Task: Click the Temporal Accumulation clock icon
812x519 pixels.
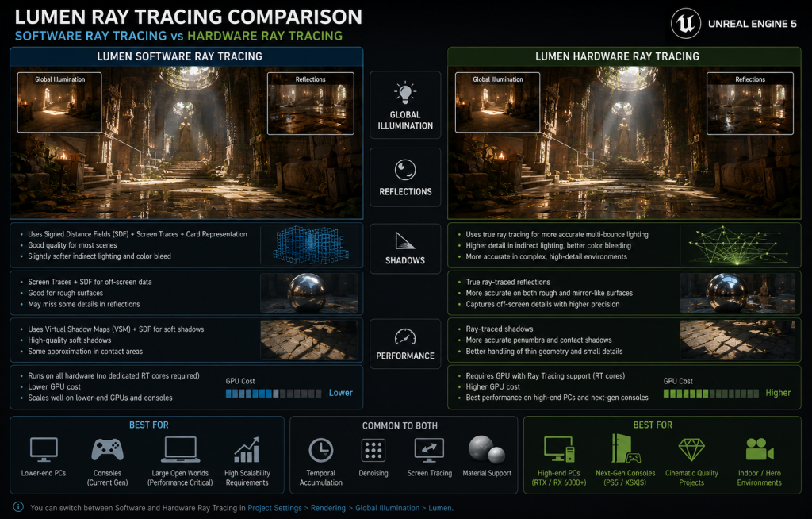Action: (x=320, y=450)
